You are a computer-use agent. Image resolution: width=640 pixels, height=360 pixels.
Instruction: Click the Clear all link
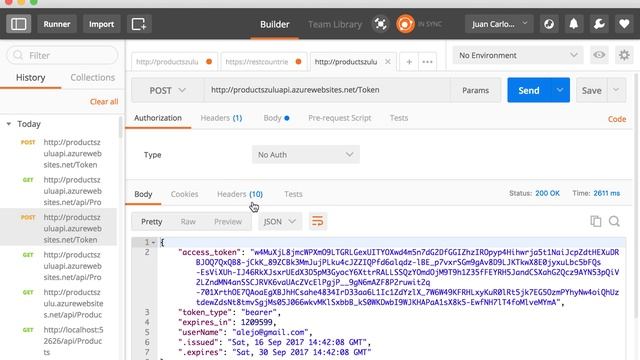tap(104, 102)
